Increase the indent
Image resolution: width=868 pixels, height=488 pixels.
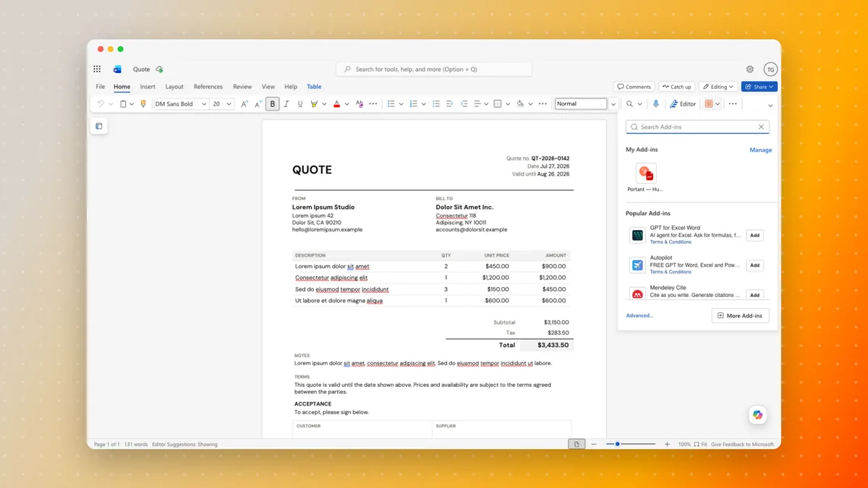(x=464, y=104)
